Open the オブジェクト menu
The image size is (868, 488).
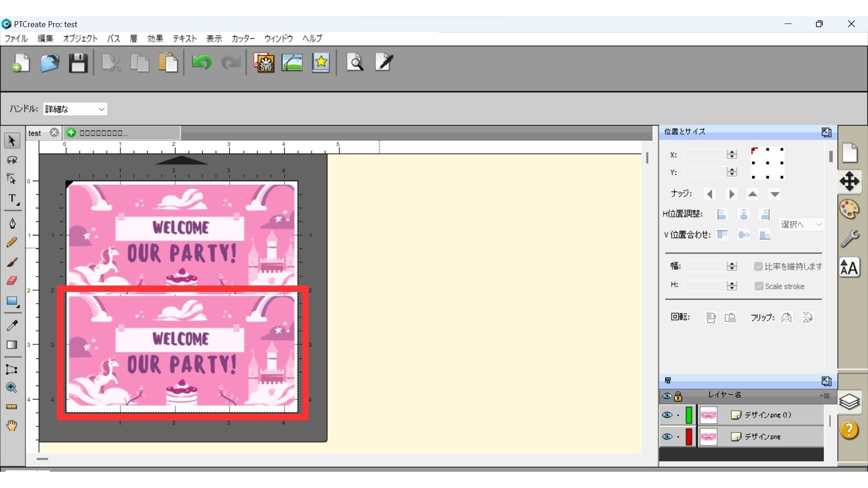click(80, 39)
